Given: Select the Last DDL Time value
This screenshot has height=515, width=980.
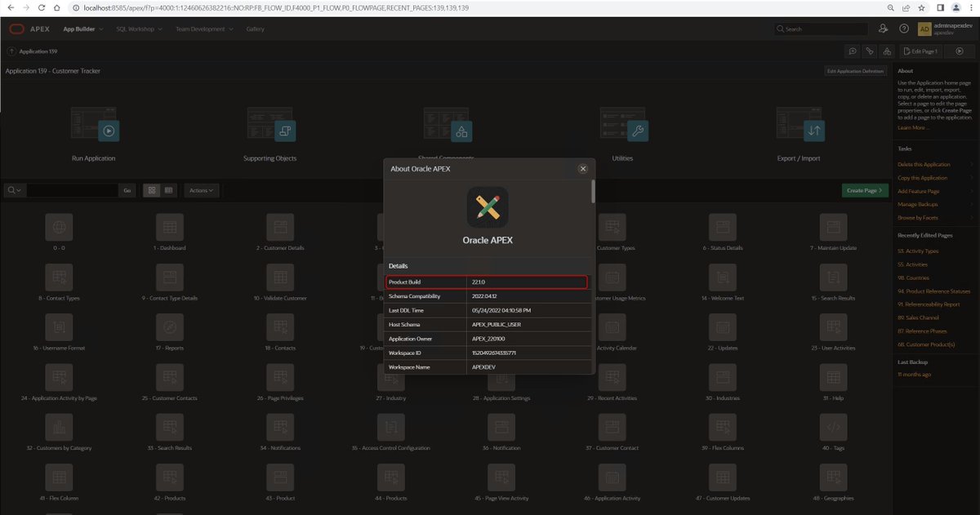Looking at the screenshot, I should [x=501, y=310].
